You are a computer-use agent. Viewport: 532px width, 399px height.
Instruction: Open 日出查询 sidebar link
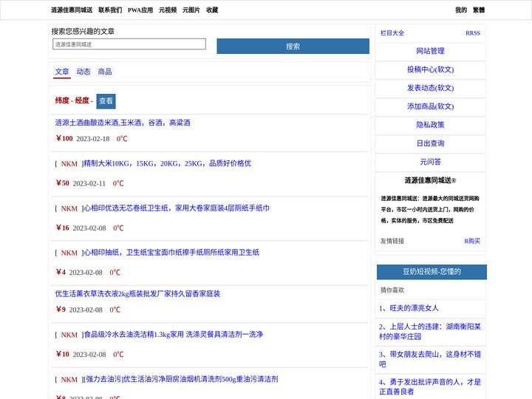430,143
